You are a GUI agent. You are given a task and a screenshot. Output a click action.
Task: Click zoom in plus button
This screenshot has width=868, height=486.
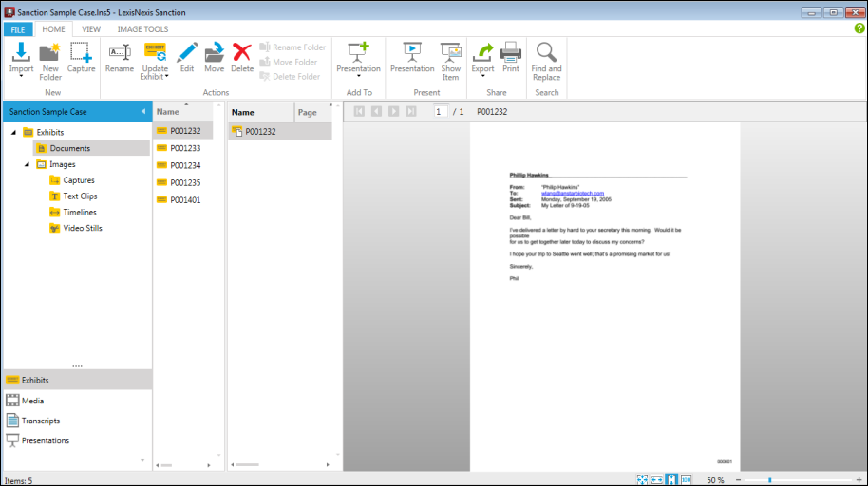(x=859, y=480)
